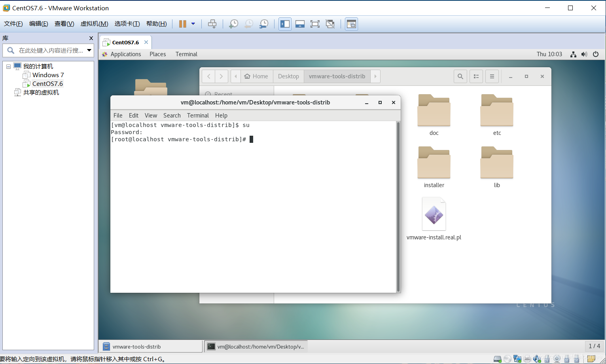Click the vmware-tools-distrib path button
Image resolution: width=606 pixels, height=364 pixels.
point(337,76)
